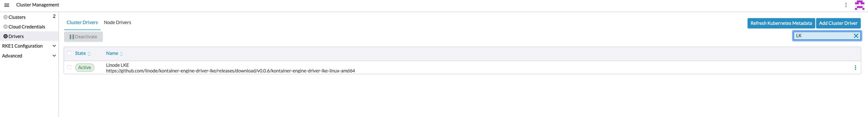
Task: Expand the Advanced sidebar section
Action: 54,56
